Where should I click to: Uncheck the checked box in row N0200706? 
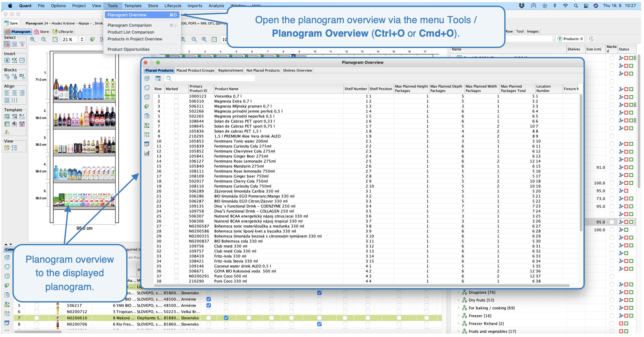coord(319,324)
